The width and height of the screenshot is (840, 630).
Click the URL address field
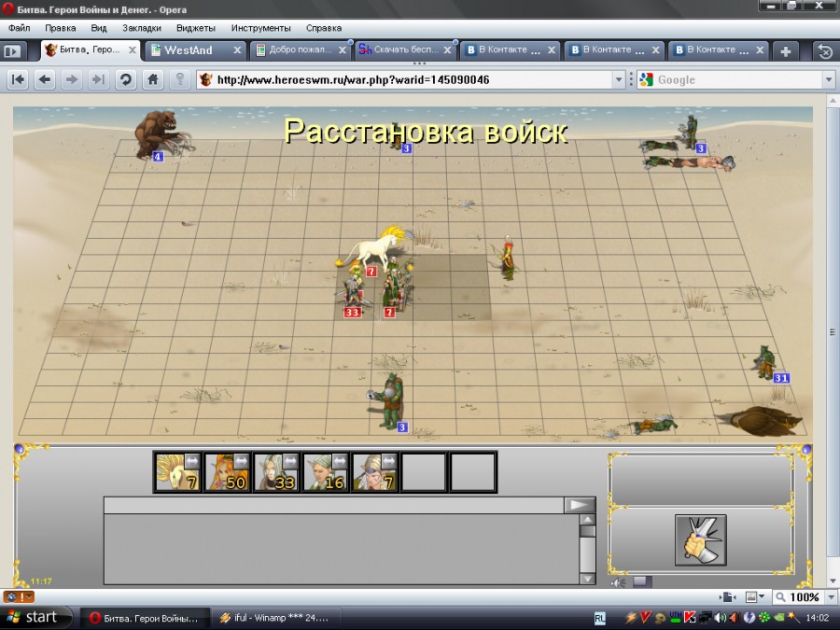[413, 80]
